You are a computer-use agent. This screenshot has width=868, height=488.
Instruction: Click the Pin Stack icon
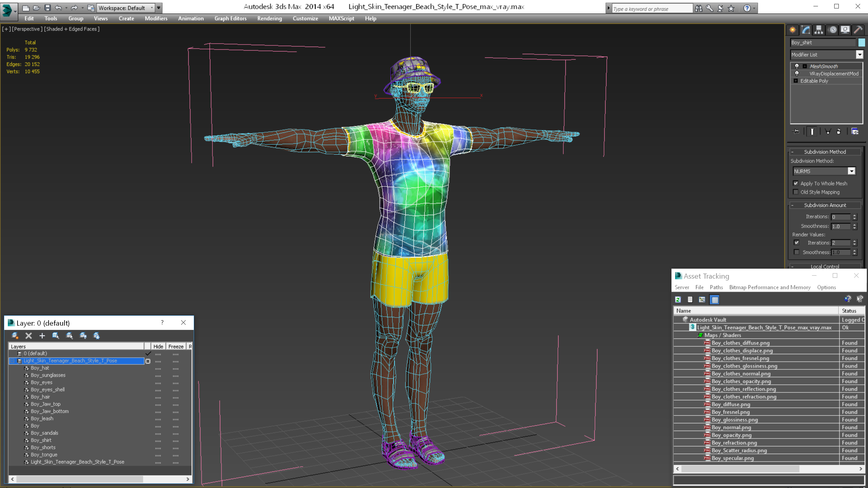tap(796, 131)
